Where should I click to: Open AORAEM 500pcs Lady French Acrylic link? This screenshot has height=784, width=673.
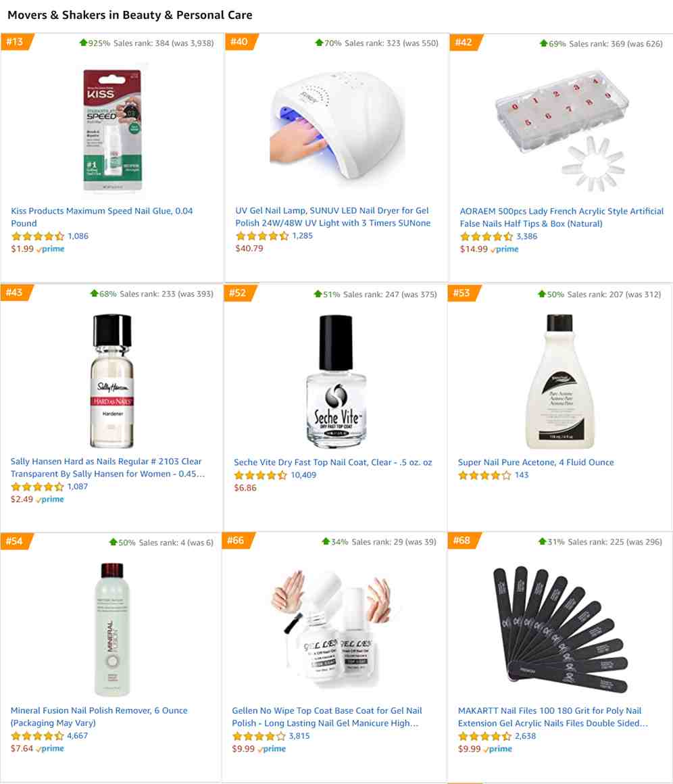(562, 217)
